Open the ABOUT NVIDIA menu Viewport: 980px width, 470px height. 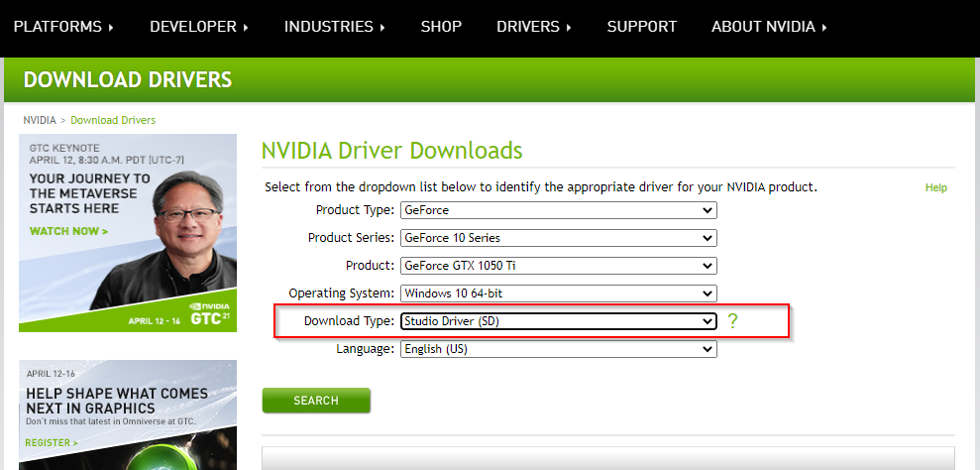coord(769,27)
